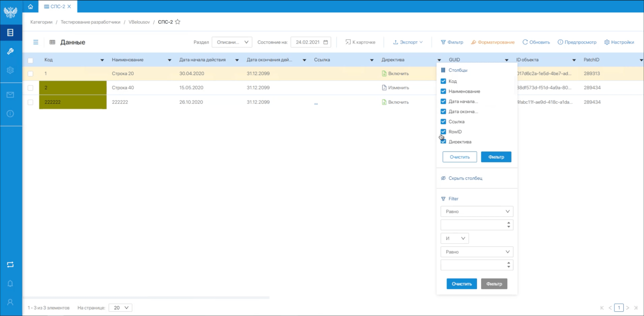Click the user profile sidebar icon
Screen dimensions: 644x316
[10, 302]
